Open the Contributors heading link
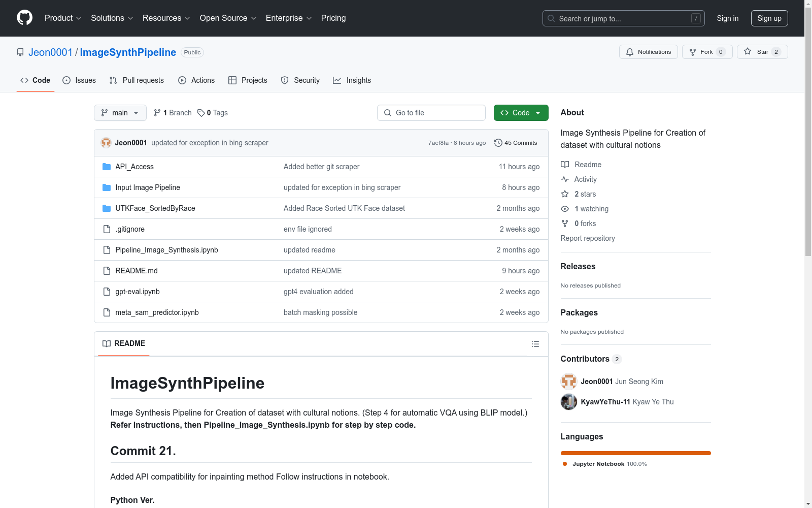The image size is (812, 508). point(591,359)
